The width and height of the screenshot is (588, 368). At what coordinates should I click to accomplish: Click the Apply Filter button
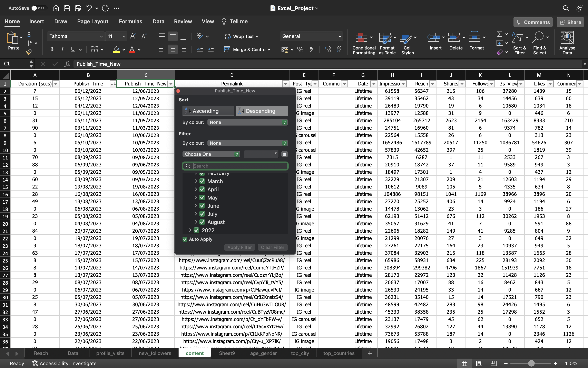pyautogui.click(x=239, y=247)
